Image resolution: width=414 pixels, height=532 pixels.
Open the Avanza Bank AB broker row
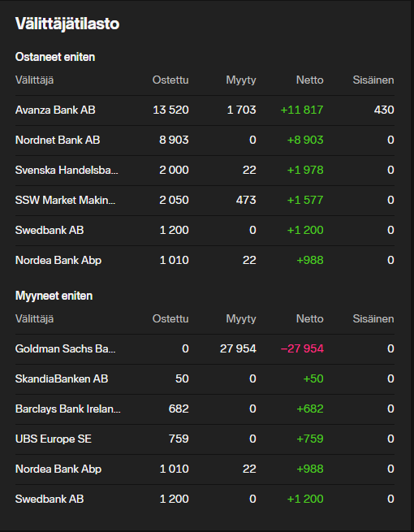coord(205,110)
